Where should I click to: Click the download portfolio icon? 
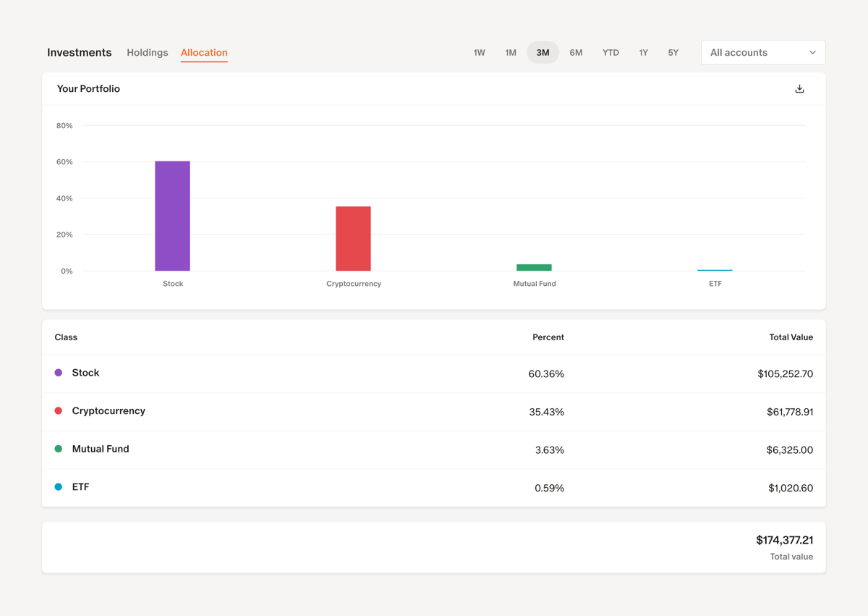[799, 88]
